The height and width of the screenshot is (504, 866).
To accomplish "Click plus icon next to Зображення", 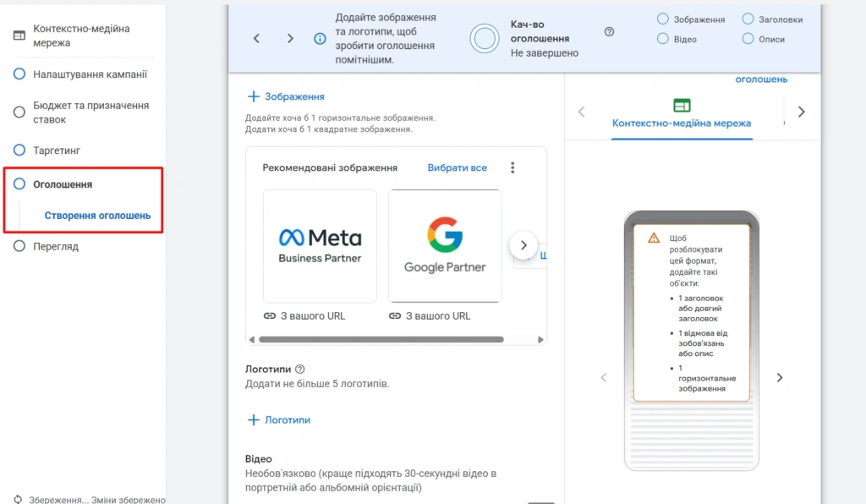I will [254, 96].
